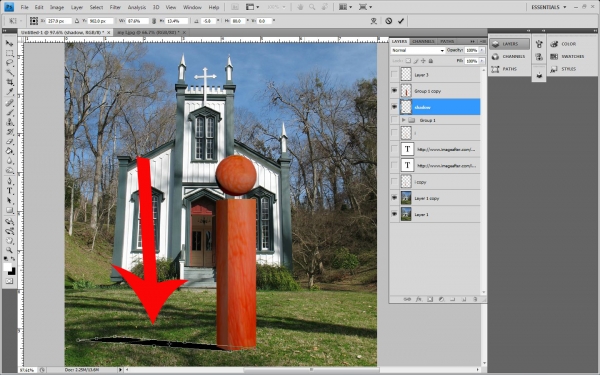The width and height of the screenshot is (600, 375).
Task: Select the Magic Wand tool
Action: [x=9, y=72]
